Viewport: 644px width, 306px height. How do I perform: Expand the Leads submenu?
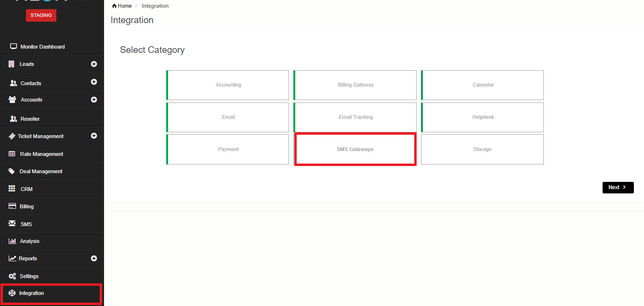[94, 64]
